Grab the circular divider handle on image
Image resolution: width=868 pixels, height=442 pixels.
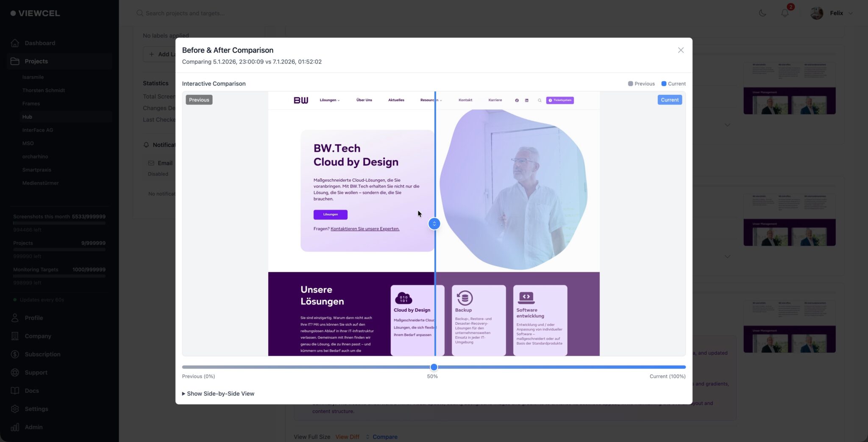[x=434, y=224]
